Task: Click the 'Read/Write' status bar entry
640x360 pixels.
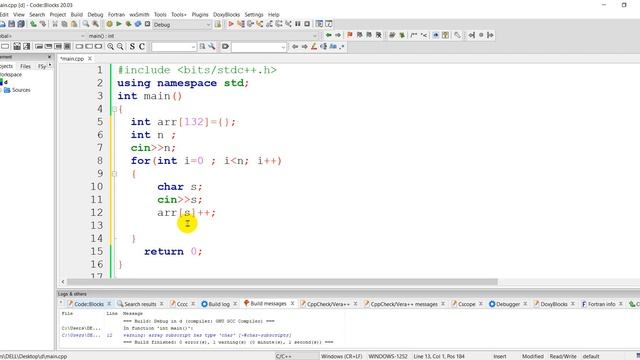Action: [x=563, y=356]
